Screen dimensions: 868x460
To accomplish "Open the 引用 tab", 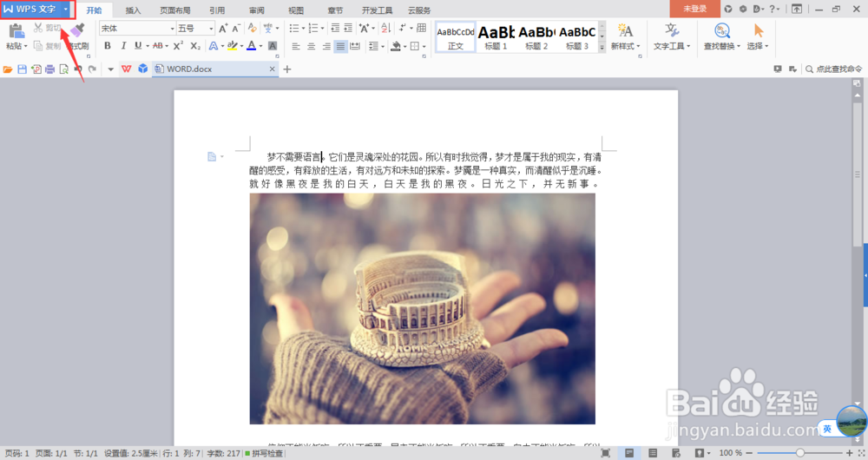I will (217, 10).
